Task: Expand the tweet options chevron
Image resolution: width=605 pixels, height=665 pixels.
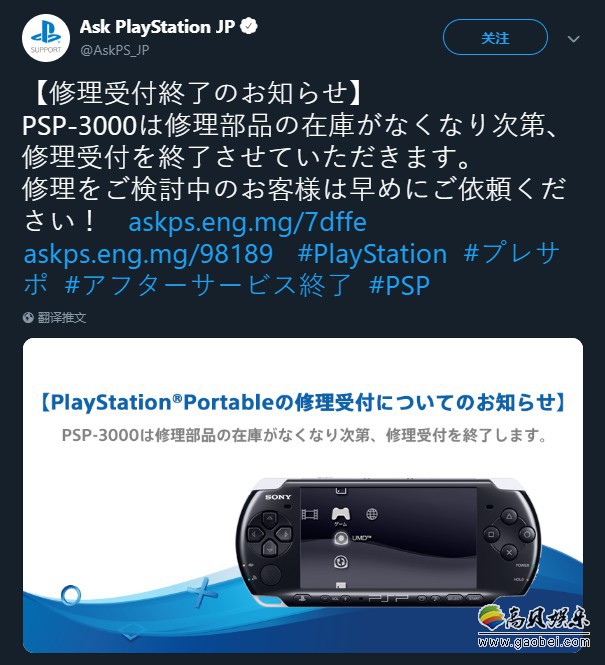Action: coord(573,39)
